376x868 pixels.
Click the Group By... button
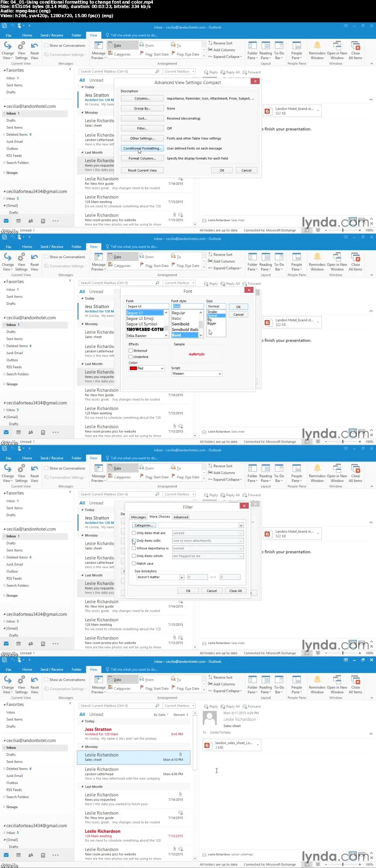142,108
